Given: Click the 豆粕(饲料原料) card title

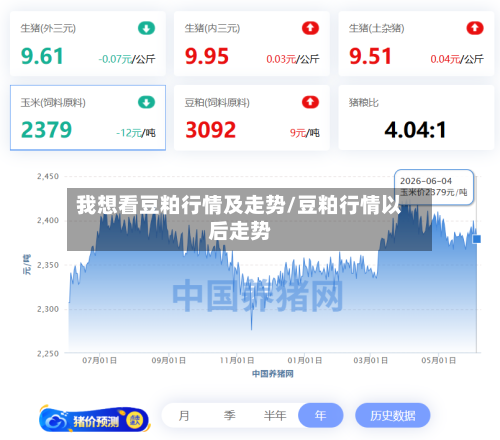Looking at the screenshot, I should click(217, 103).
